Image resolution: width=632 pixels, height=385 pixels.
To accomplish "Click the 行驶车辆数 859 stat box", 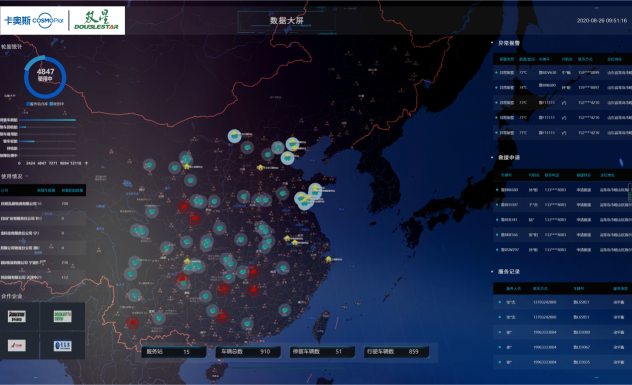I will click(396, 352).
